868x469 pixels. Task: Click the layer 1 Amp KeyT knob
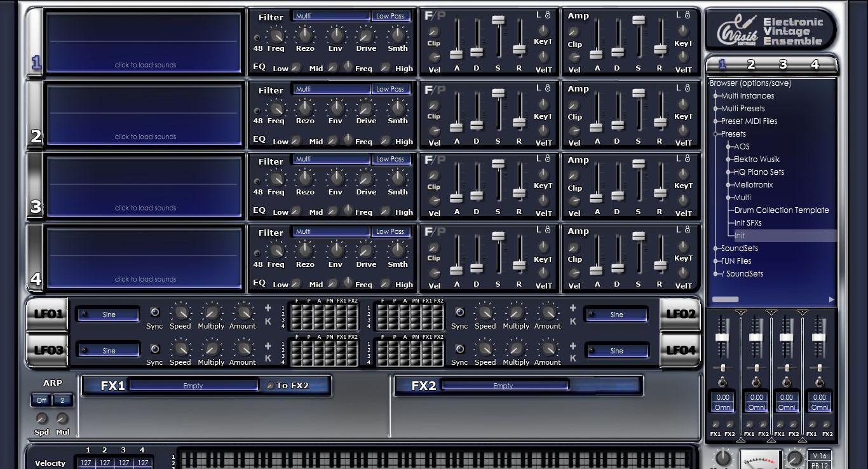683,31
